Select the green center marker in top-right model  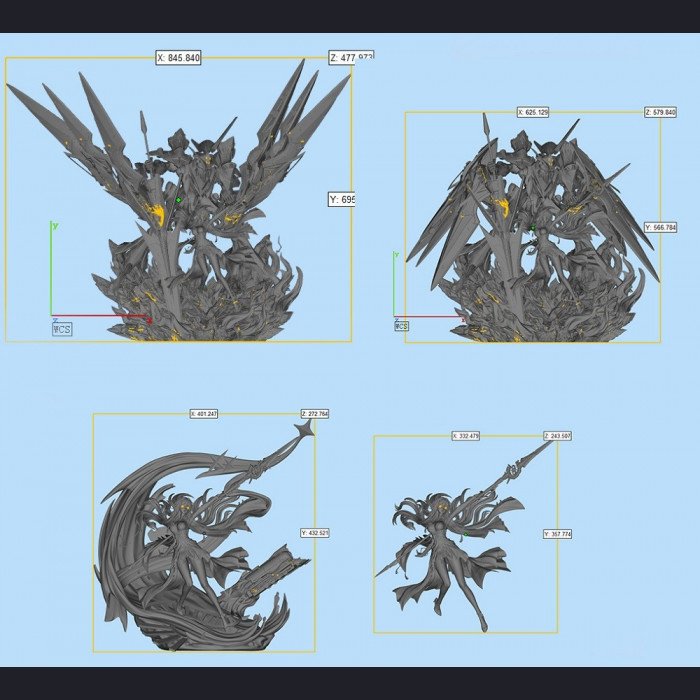(533, 228)
